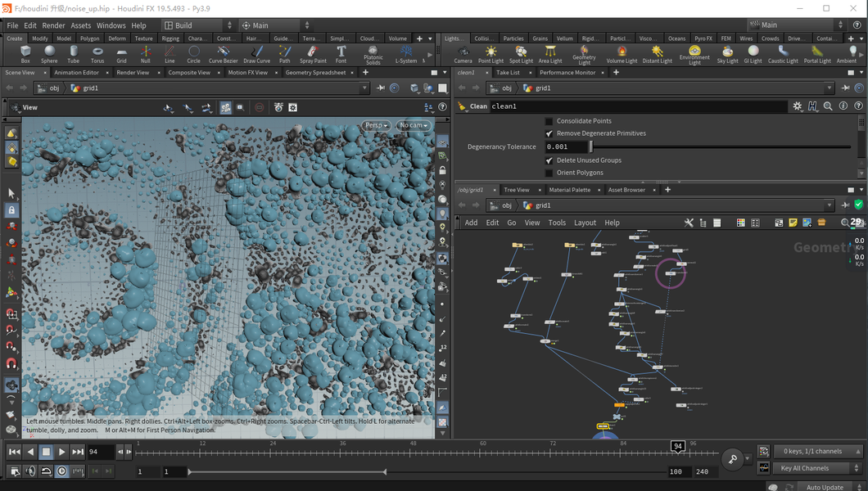Jump to the first frame

pos(15,452)
